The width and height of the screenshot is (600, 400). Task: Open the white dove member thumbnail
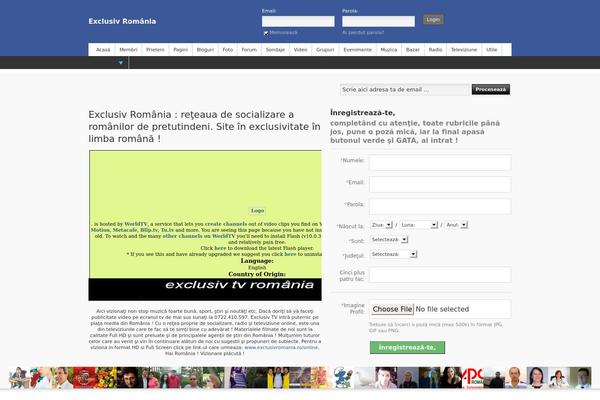(x=364, y=377)
